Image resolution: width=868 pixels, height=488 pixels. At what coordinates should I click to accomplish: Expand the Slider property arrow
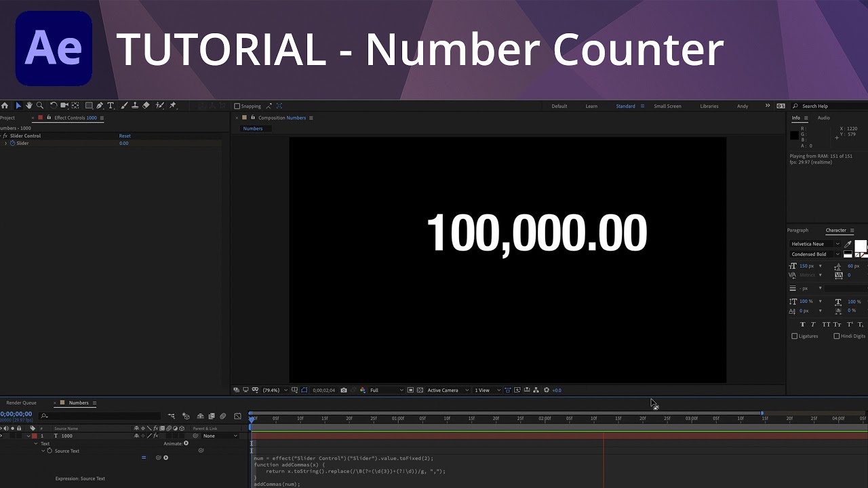click(6, 143)
